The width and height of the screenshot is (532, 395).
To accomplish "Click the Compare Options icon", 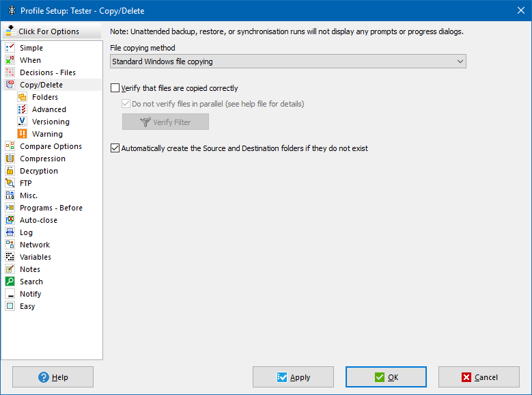I will (x=10, y=146).
